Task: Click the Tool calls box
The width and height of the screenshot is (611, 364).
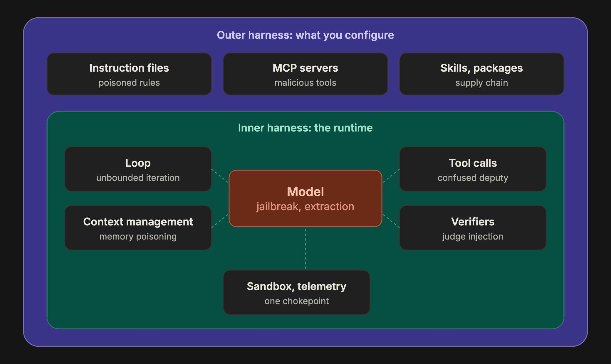Action: click(473, 169)
